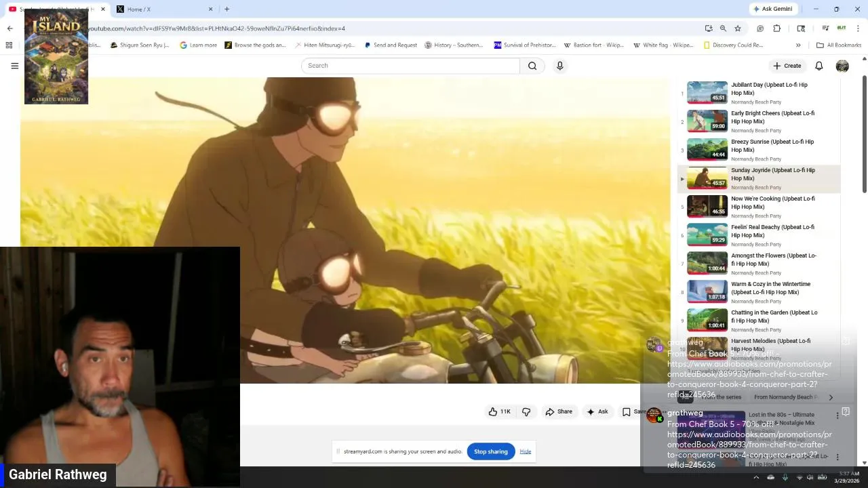Close the Home / X tab

pos(210,9)
